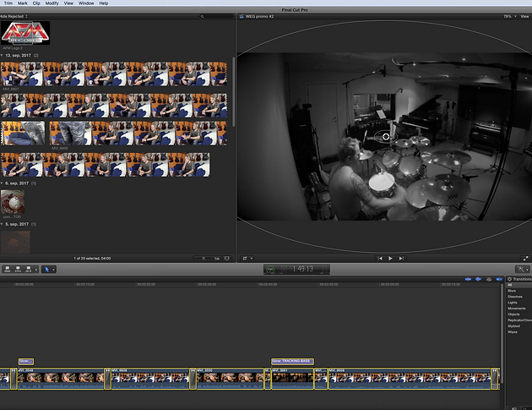Click the browser vertical scrollbar
The width and height of the screenshot is (532, 410).
tap(233, 91)
